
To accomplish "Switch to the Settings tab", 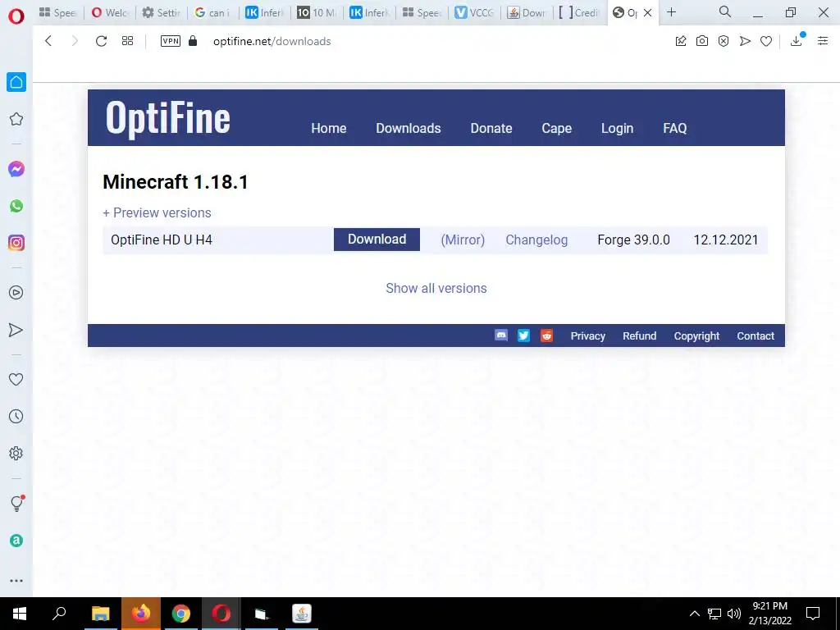I will click(162, 12).
